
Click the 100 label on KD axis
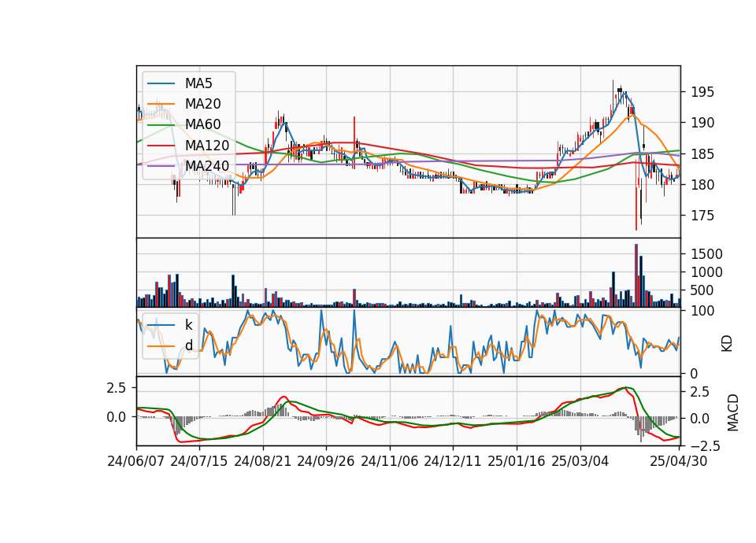pyautogui.click(x=702, y=311)
